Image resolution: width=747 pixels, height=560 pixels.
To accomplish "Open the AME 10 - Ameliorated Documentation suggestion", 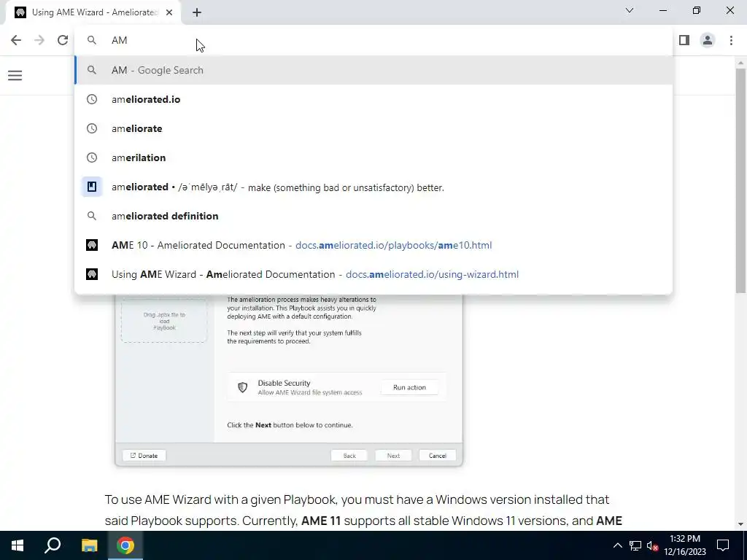I will coord(373,245).
